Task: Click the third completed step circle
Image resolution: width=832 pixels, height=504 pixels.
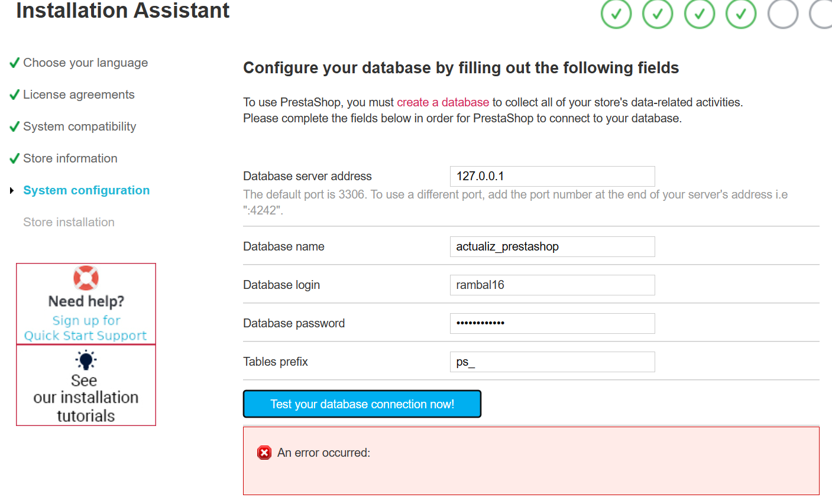Action: (x=700, y=14)
